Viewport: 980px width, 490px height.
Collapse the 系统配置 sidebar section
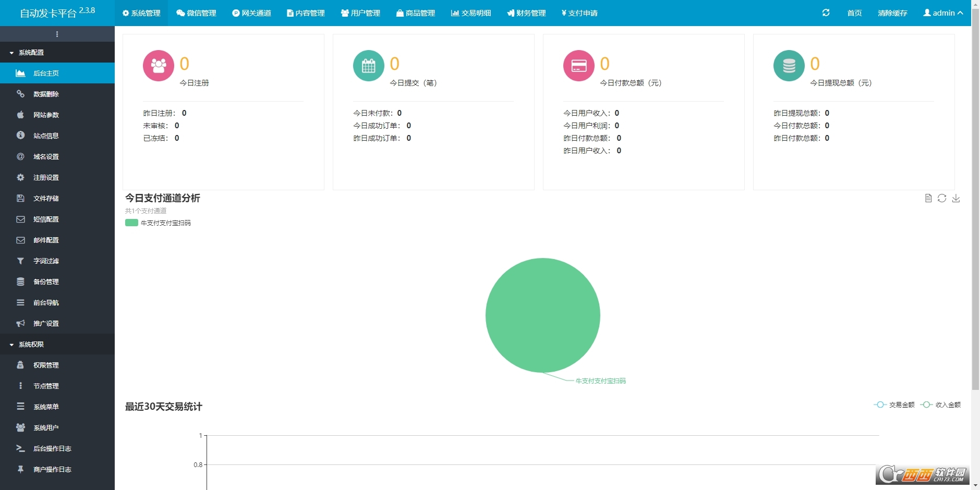pos(31,53)
